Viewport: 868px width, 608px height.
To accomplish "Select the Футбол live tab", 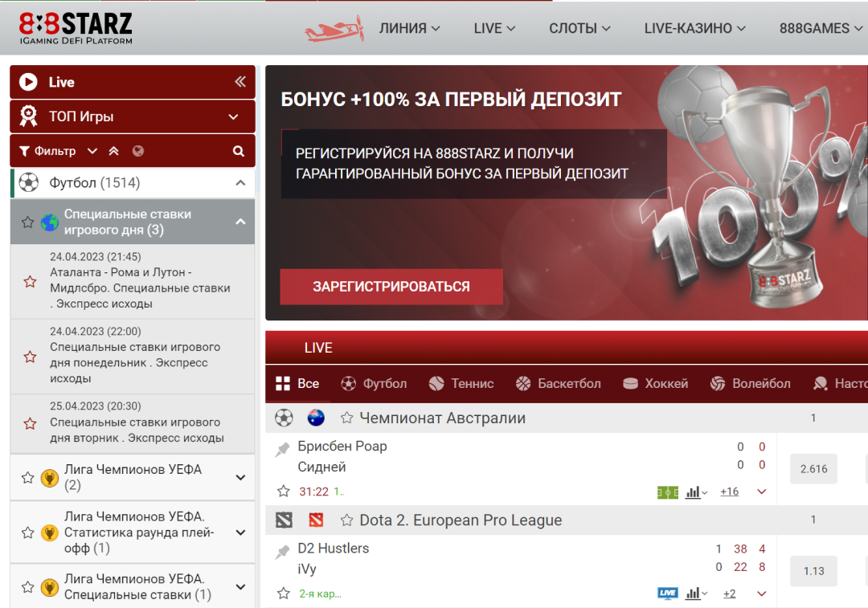I will (x=374, y=383).
